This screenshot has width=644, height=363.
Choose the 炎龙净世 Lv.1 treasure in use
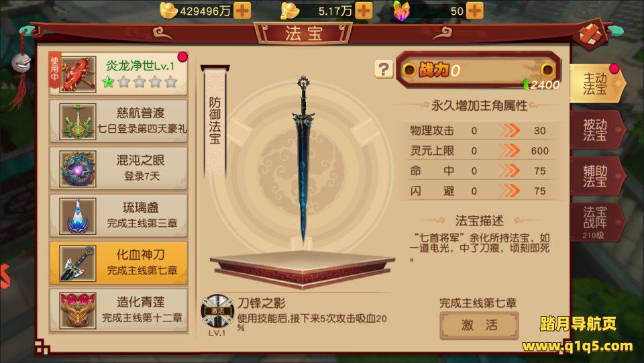coord(118,74)
